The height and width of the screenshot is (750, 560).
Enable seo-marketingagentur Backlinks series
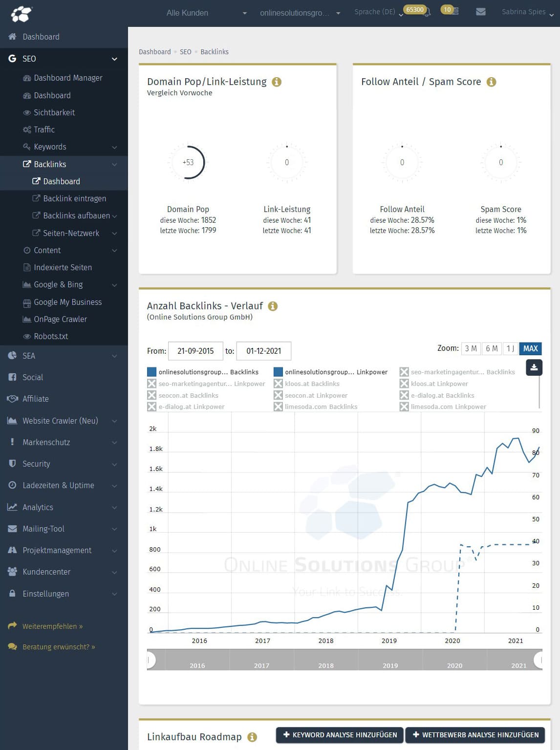click(x=457, y=372)
